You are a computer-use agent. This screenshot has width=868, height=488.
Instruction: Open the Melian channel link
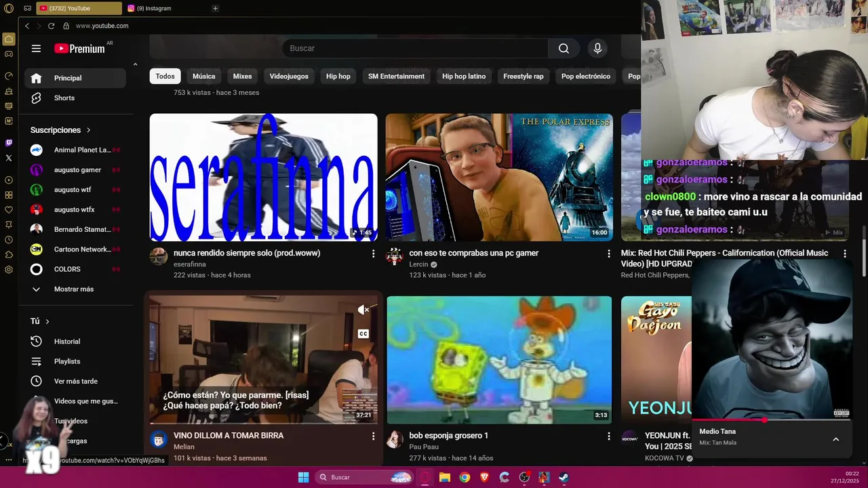(184, 447)
